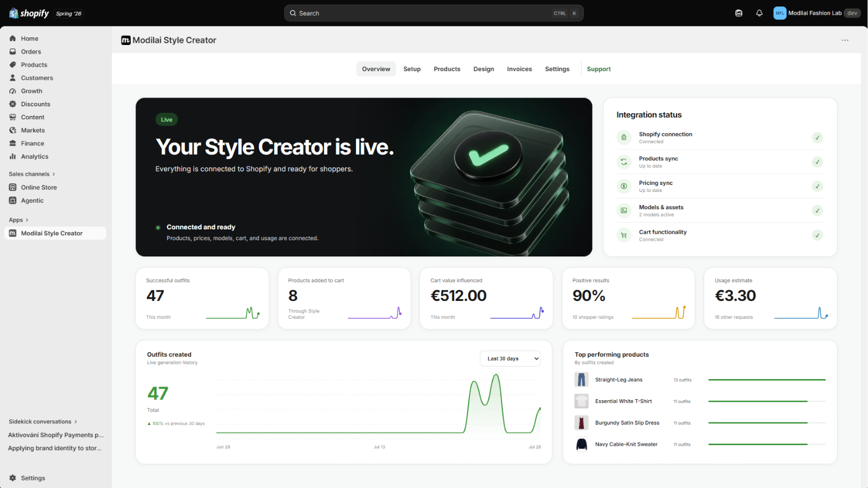
Task: Expand Sidekick conversations list
Action: point(43,421)
